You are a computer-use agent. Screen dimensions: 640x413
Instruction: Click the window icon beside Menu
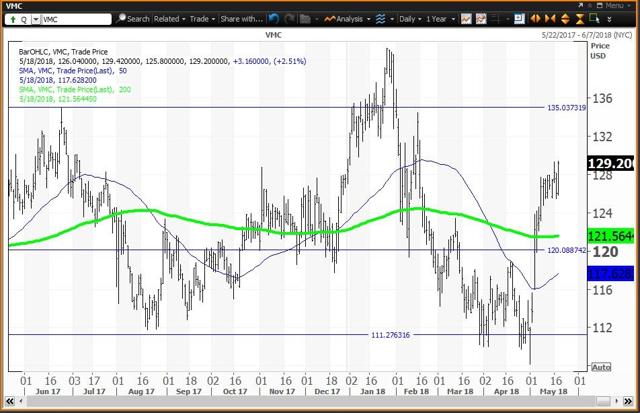point(600,5)
